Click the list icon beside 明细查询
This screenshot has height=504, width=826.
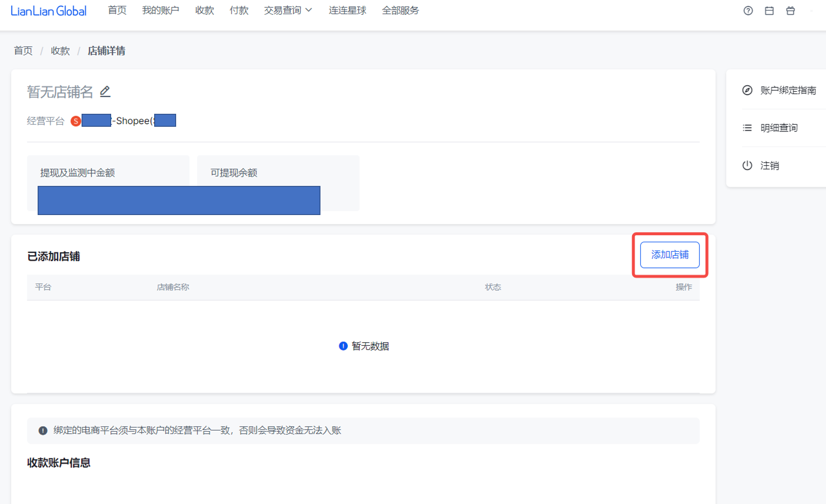click(x=747, y=128)
